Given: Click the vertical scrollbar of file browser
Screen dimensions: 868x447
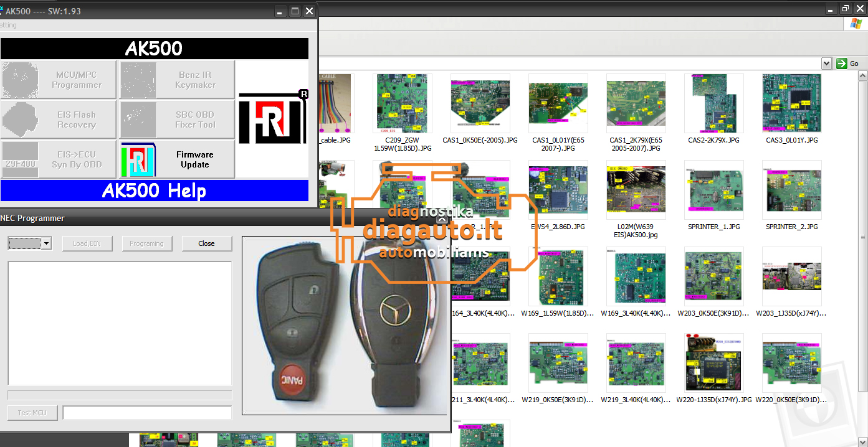Looking at the screenshot, I should (863, 237).
